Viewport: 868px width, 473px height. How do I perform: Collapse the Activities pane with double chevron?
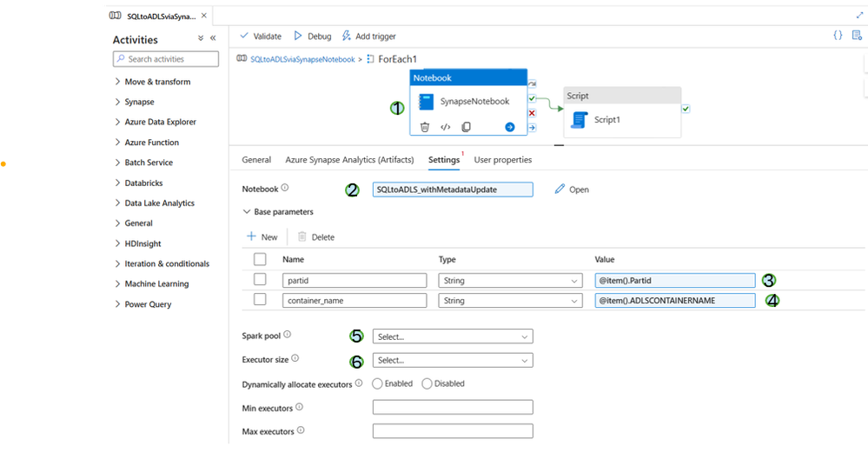coord(213,38)
